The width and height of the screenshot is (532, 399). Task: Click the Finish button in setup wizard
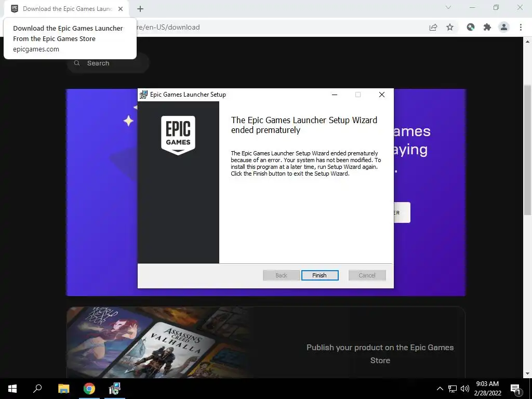point(320,275)
